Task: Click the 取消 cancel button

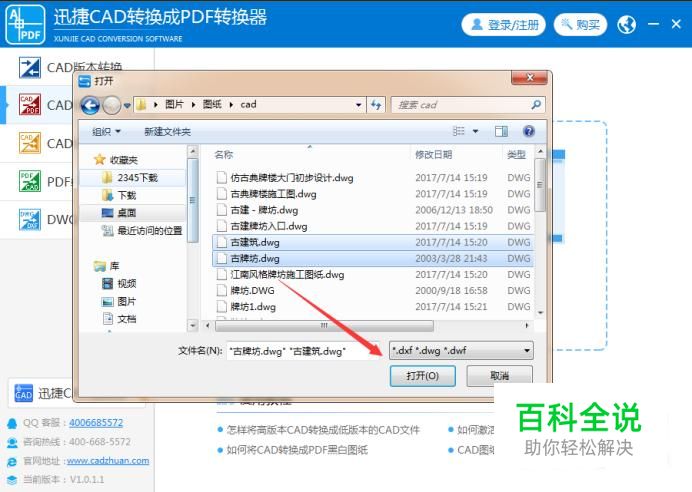Action: (499, 376)
